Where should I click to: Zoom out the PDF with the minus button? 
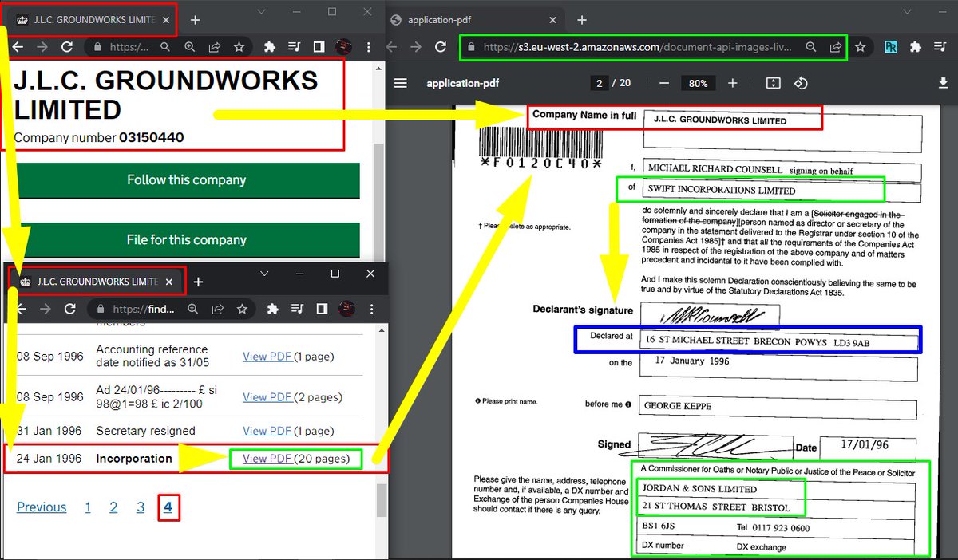(x=664, y=83)
